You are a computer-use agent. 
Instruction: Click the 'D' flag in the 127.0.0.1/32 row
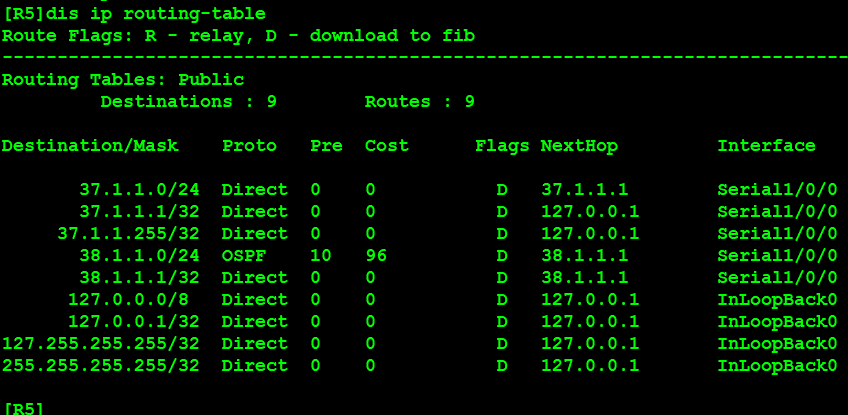point(502,321)
